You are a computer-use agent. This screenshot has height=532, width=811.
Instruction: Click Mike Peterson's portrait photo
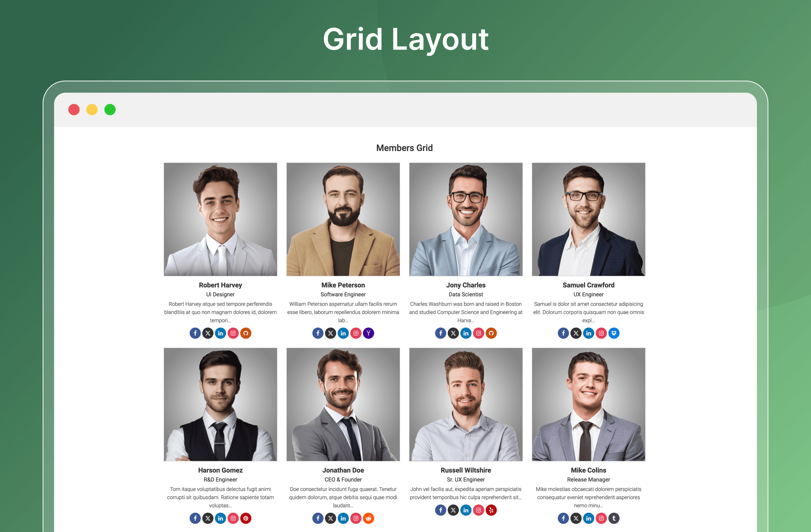(343, 219)
